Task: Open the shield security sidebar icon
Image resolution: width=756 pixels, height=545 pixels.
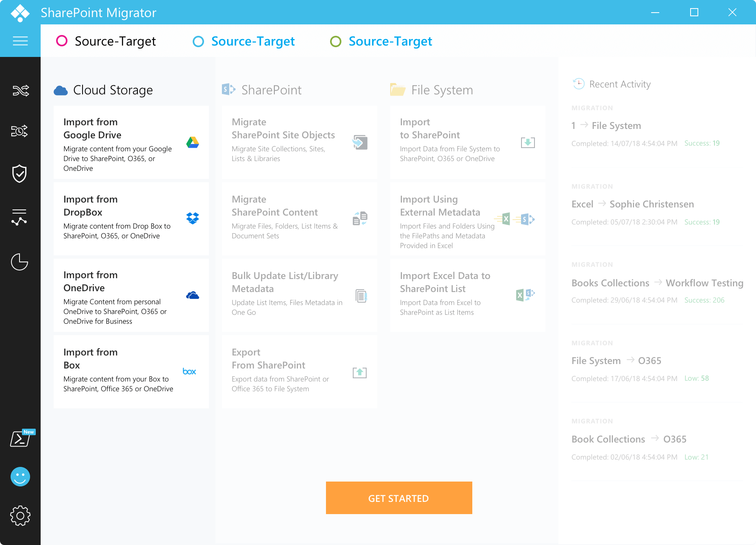Action: pos(20,174)
